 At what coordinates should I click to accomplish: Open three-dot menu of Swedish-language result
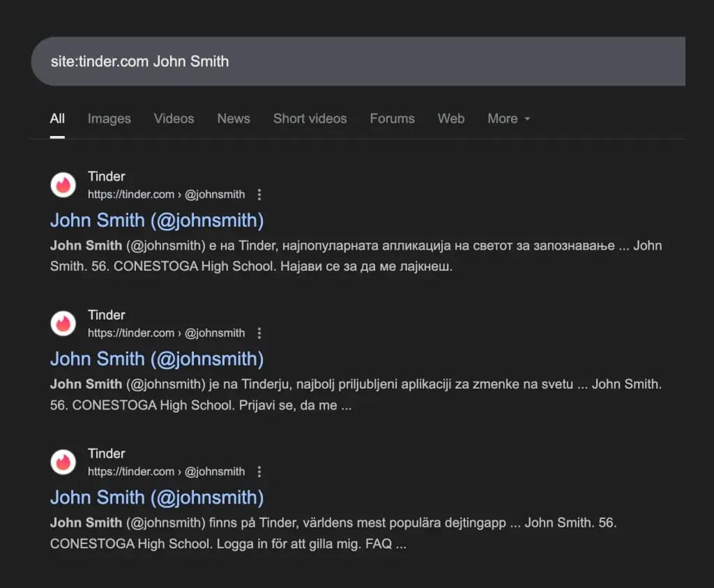pyautogui.click(x=259, y=472)
